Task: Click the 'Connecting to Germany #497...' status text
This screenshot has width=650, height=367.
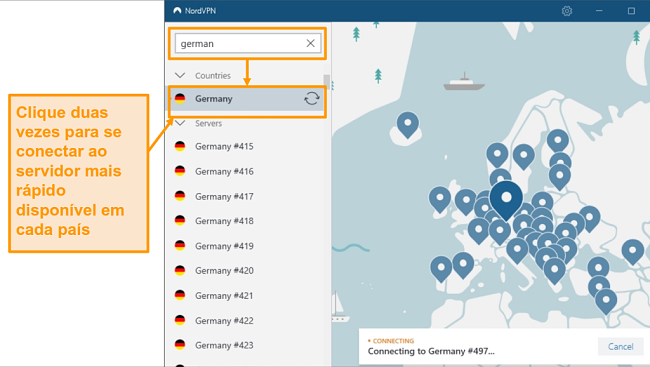Action: pyautogui.click(x=431, y=351)
